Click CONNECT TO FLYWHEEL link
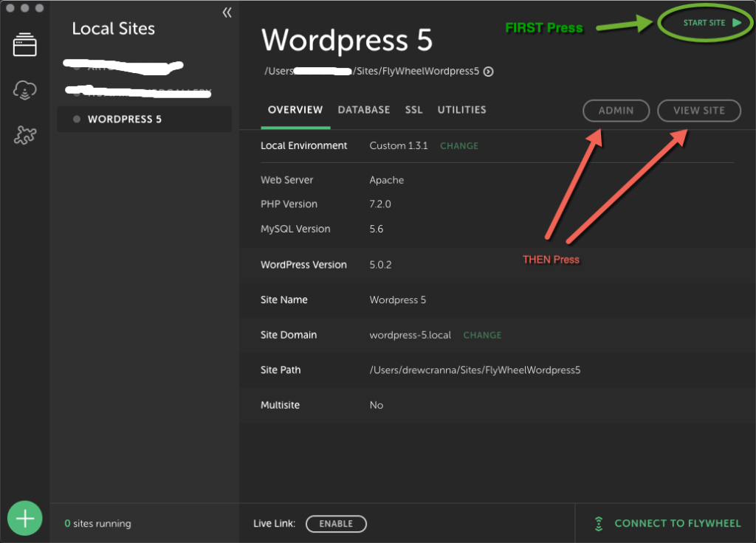The height and width of the screenshot is (543, 756). pyautogui.click(x=678, y=523)
